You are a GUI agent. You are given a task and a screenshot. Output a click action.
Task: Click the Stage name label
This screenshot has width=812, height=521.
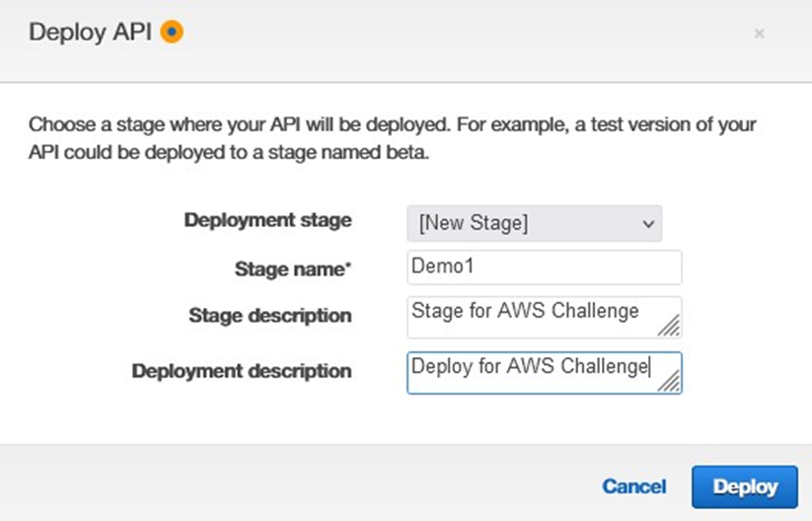click(293, 268)
